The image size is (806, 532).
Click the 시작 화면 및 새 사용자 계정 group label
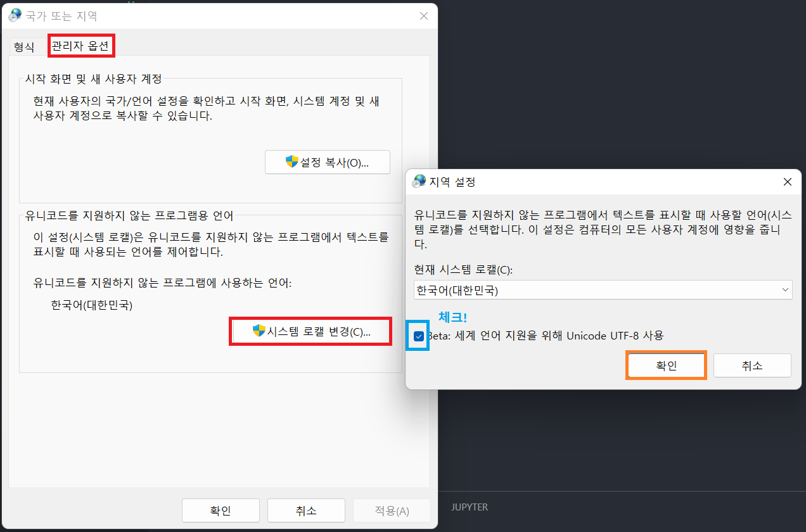[x=93, y=79]
